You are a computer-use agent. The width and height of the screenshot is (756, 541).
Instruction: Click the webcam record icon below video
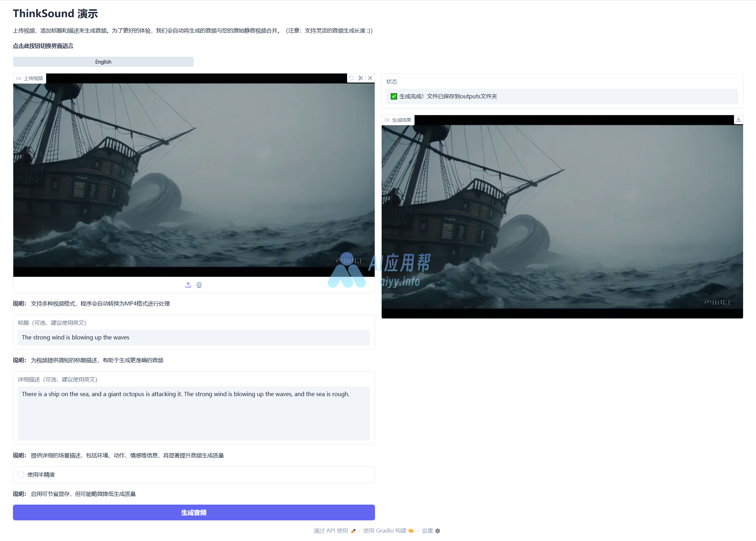point(199,285)
